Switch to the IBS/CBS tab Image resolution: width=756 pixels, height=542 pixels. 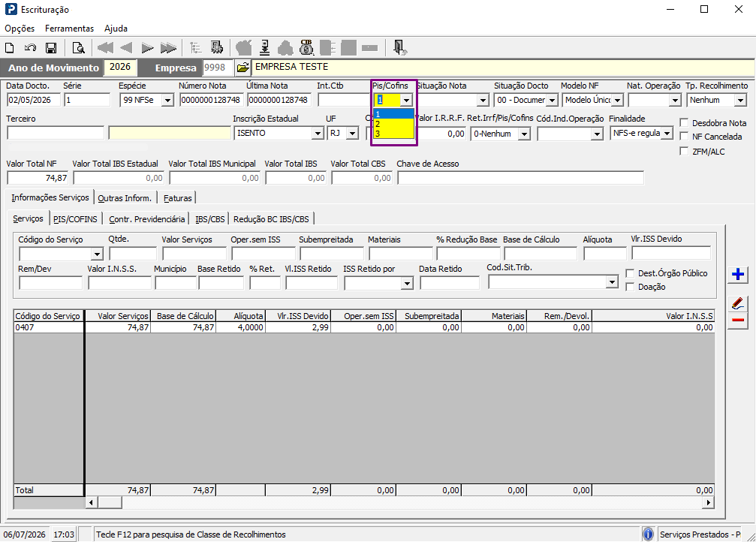tap(209, 219)
